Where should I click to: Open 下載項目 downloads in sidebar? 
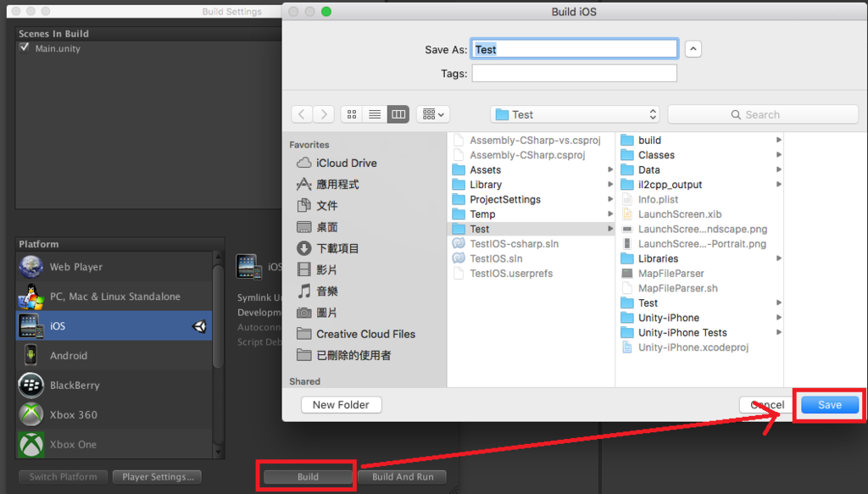point(328,248)
